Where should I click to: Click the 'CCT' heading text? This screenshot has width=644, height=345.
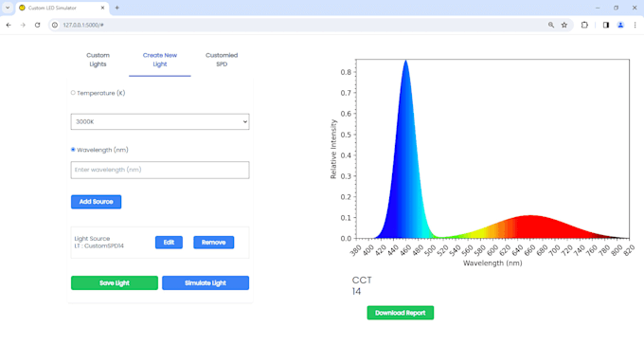362,280
